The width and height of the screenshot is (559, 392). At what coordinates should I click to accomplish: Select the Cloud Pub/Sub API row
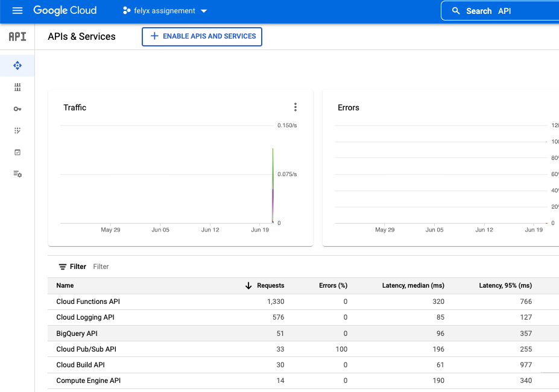86,349
